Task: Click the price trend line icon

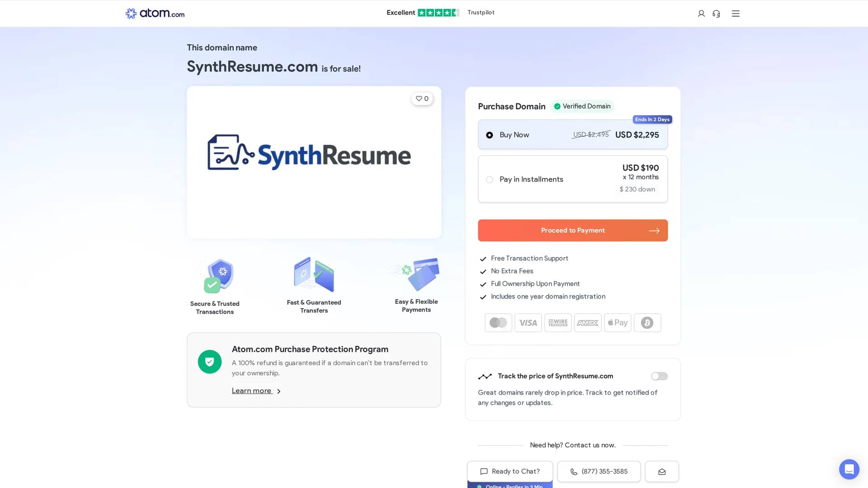Action: [485, 376]
